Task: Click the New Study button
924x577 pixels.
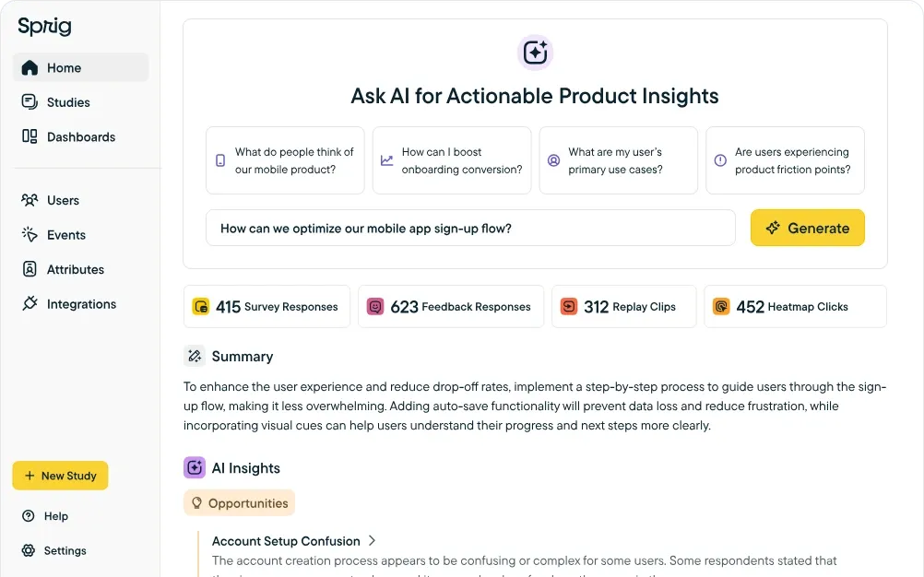Action: pos(60,476)
